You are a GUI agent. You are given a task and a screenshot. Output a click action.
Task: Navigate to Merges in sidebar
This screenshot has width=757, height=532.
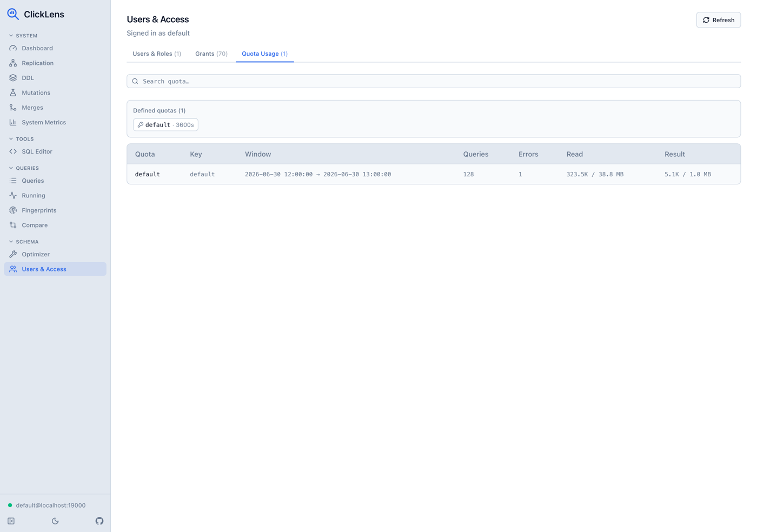pyautogui.click(x=55, y=108)
